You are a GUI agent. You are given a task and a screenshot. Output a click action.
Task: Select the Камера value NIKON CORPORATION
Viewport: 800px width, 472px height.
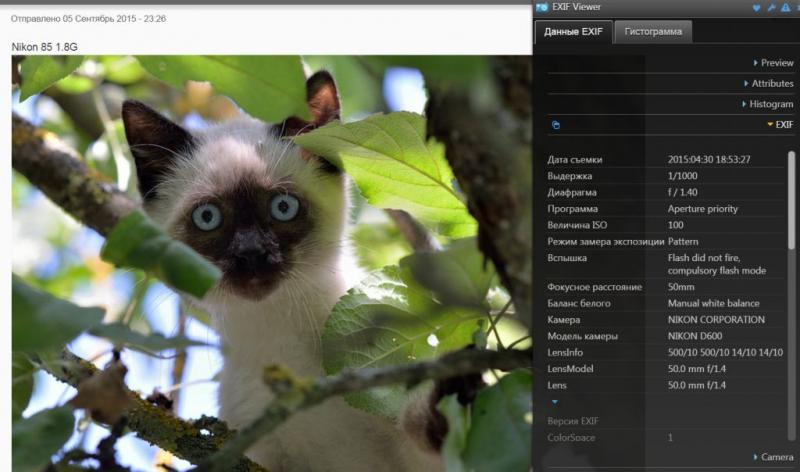[x=716, y=319]
